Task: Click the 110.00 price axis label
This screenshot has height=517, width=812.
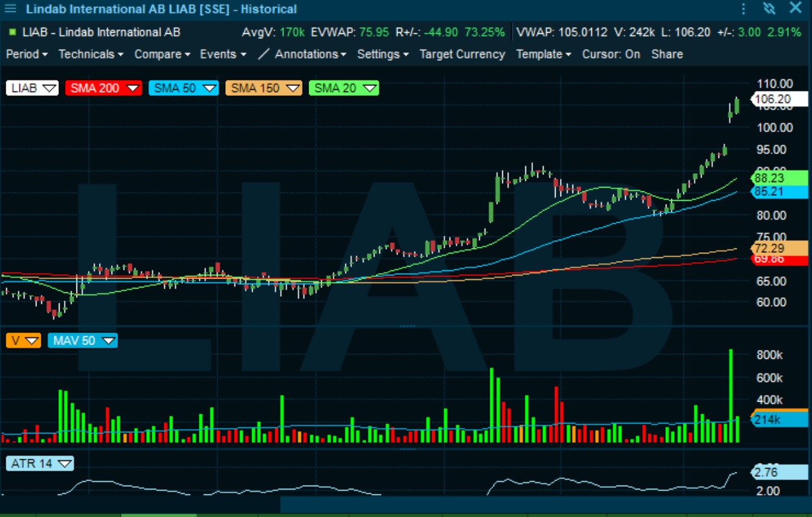Action: (x=774, y=83)
